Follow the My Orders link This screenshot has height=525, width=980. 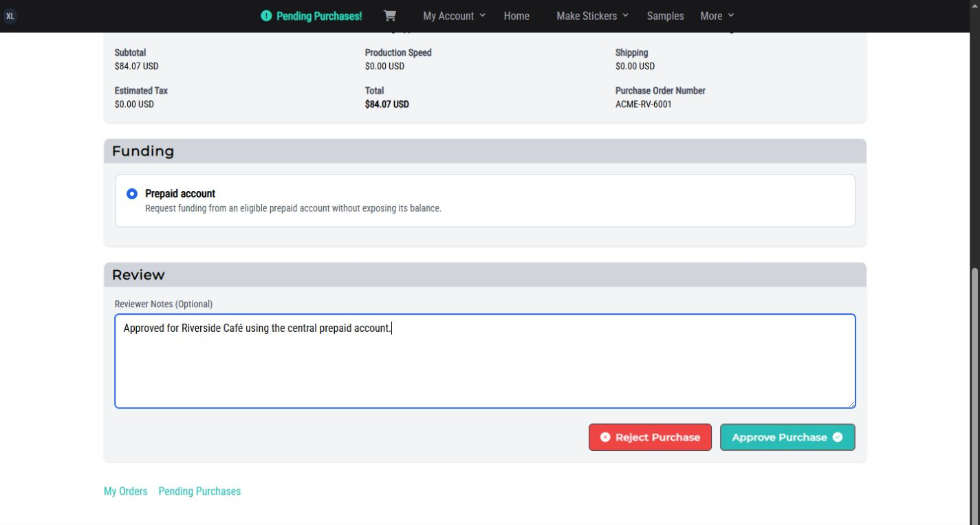[x=125, y=491]
